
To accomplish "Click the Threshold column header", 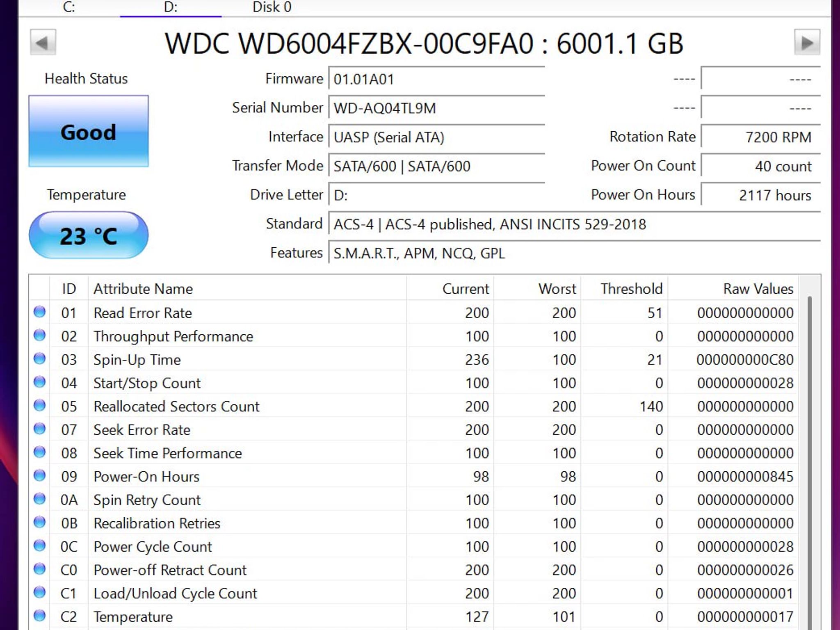I will pos(625,289).
